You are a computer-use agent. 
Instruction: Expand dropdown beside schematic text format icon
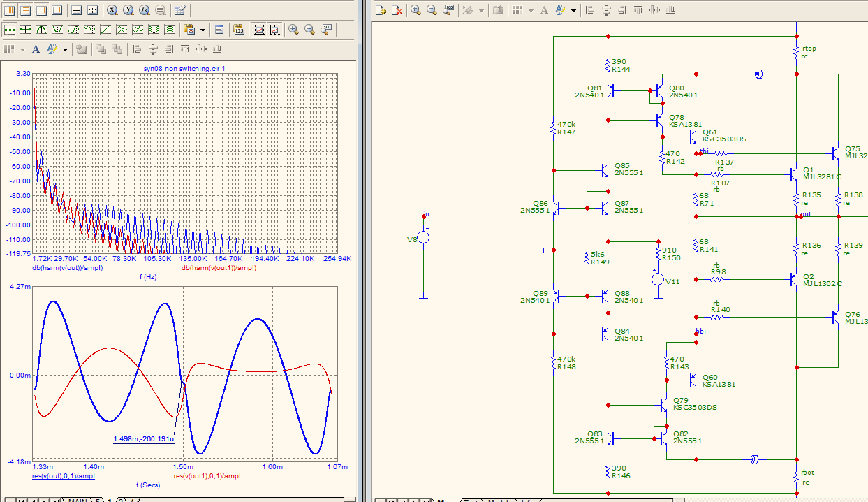(x=573, y=10)
